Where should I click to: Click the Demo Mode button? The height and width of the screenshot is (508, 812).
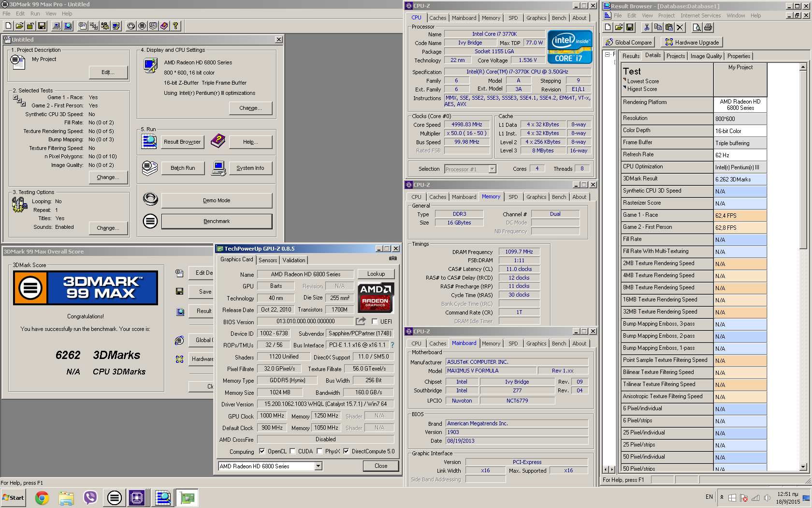(217, 200)
